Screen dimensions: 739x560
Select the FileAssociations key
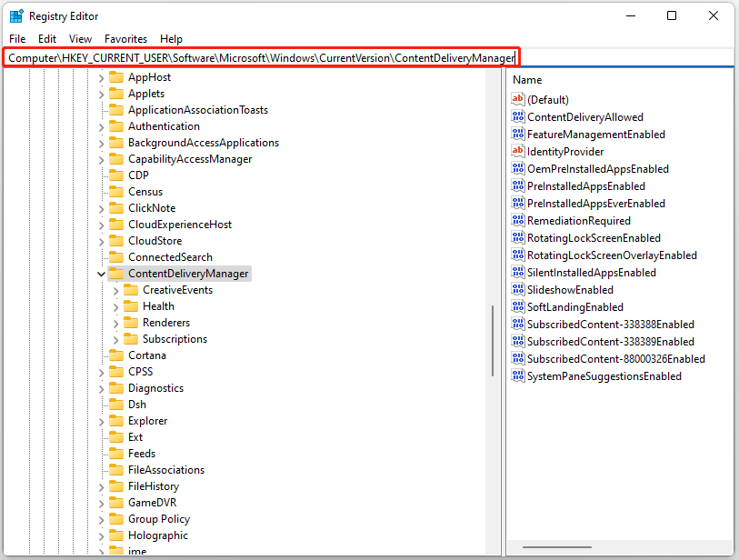(x=166, y=469)
